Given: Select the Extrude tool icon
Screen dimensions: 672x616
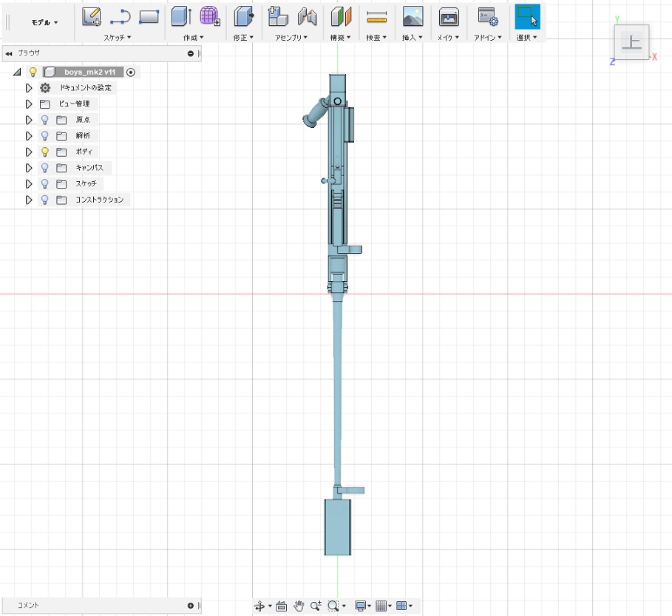Looking at the screenshot, I should point(181,16).
